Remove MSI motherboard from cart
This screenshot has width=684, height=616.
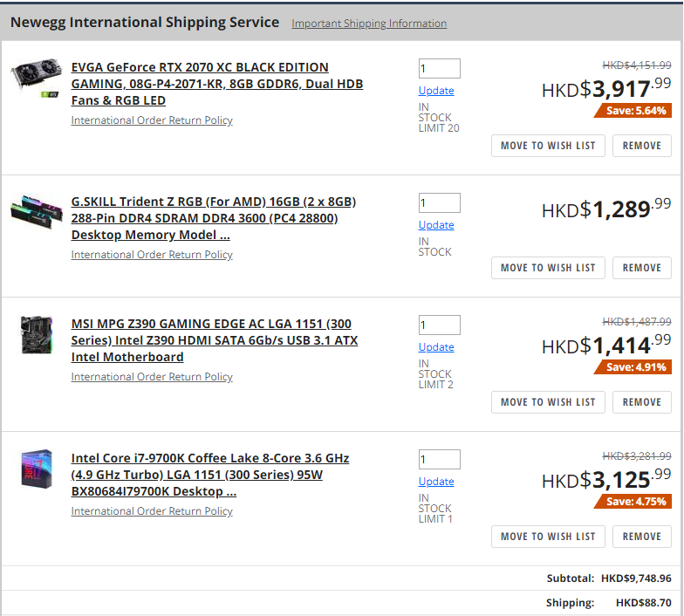click(x=642, y=402)
